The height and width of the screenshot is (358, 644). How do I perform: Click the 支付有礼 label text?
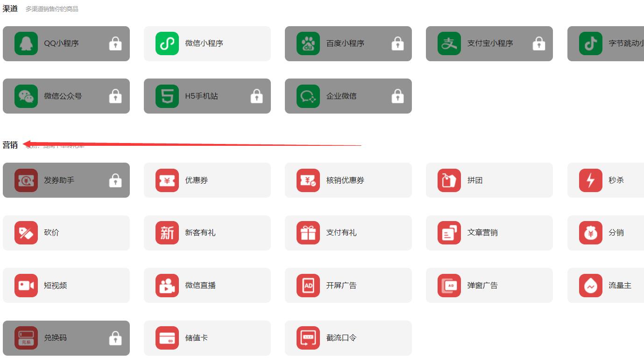pyautogui.click(x=341, y=233)
